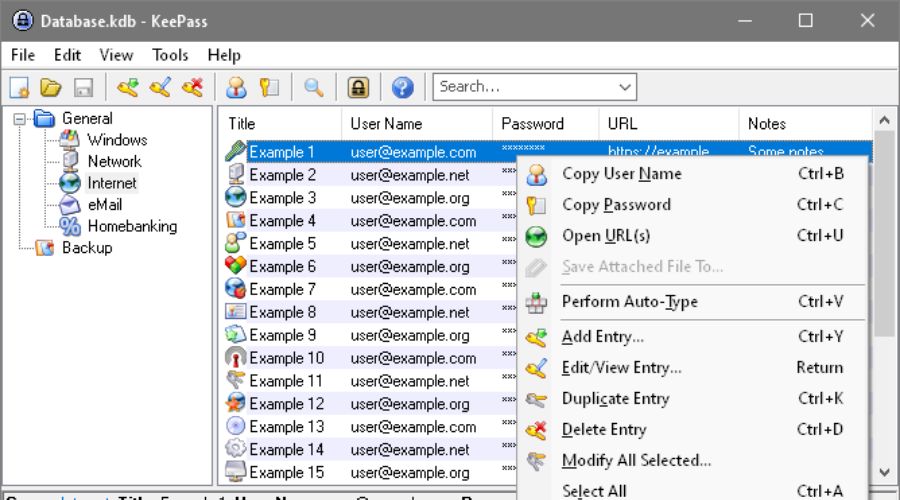Select the Example 9 entry row
Image resolution: width=900 pixels, height=500 pixels.
(370, 335)
